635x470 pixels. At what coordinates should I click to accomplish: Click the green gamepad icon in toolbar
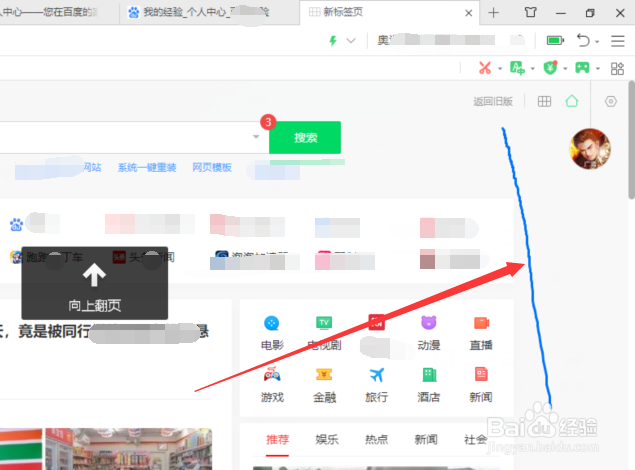[582, 68]
